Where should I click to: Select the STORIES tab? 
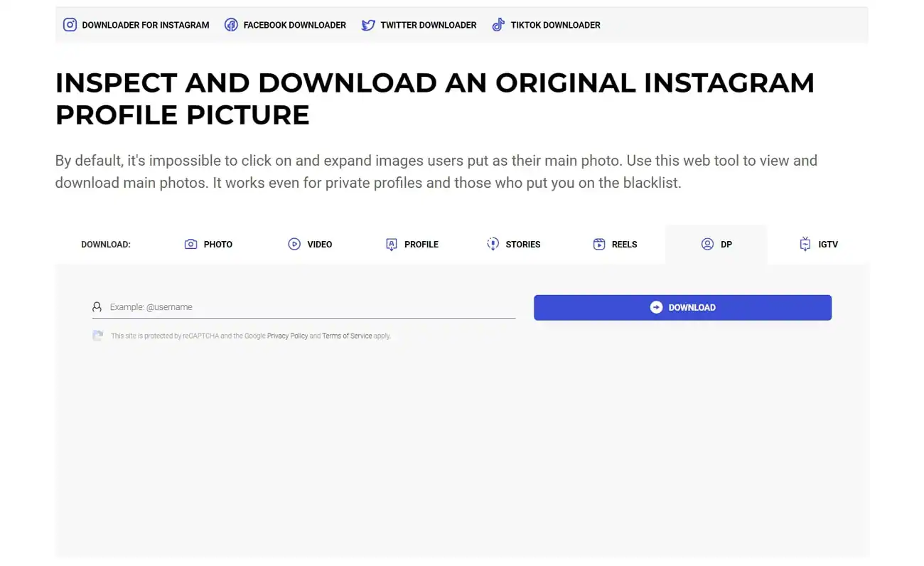[x=513, y=244]
